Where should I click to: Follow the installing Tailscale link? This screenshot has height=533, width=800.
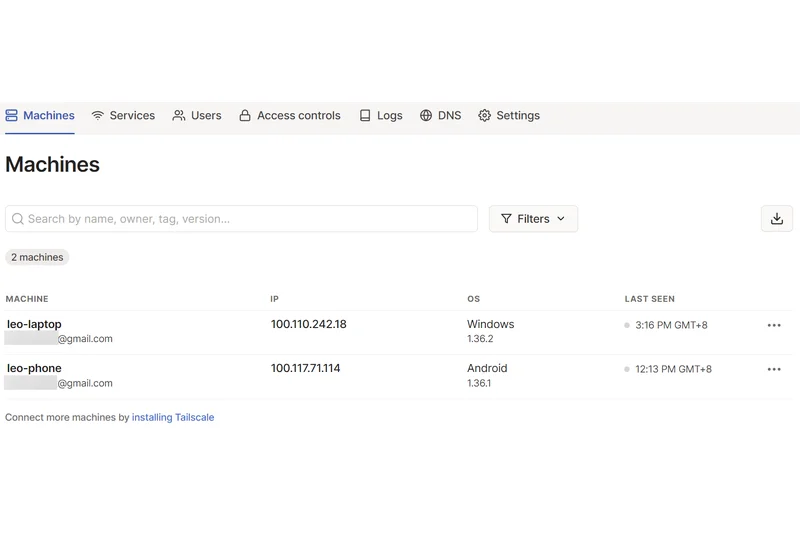tap(173, 417)
